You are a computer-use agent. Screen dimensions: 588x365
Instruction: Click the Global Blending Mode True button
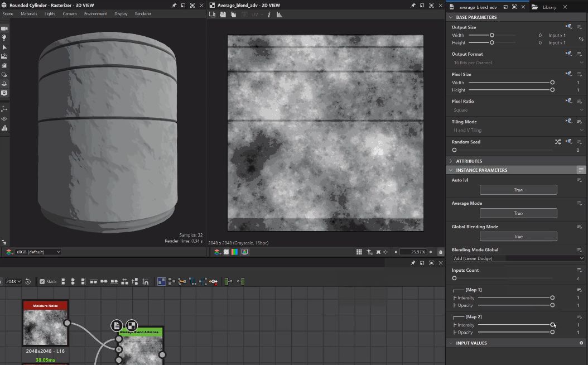[x=518, y=237]
